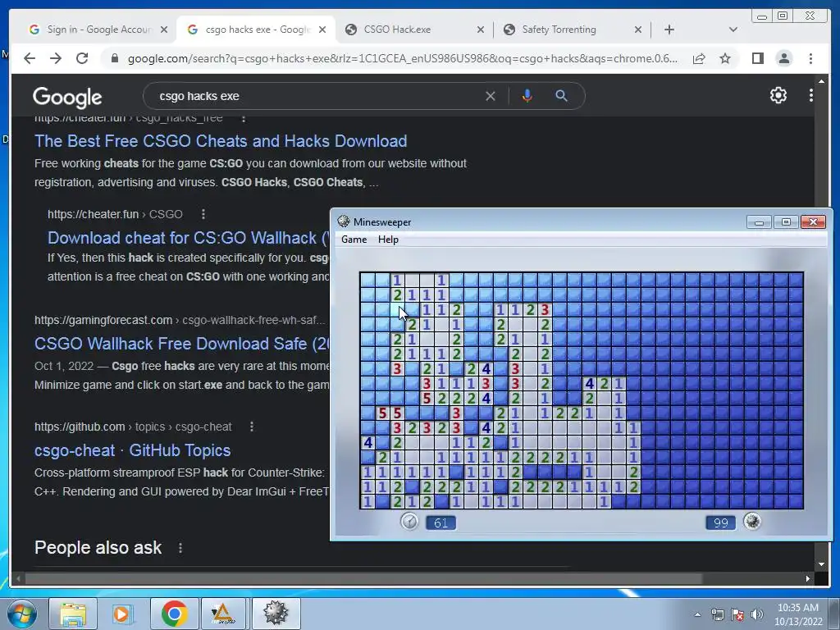Open Minesweeper Help menu
This screenshot has width=840, height=630.
tap(388, 240)
